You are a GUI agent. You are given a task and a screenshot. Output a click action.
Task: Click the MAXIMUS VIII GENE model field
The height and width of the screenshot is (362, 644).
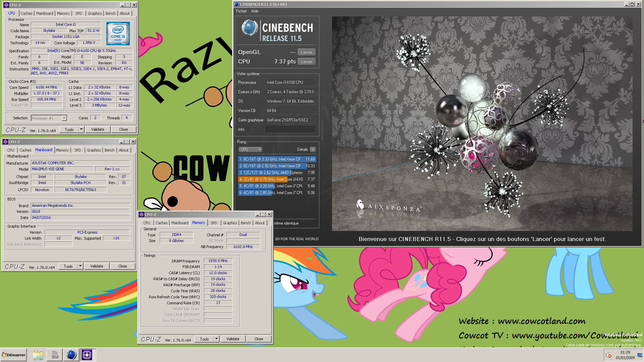pyautogui.click(x=62, y=169)
